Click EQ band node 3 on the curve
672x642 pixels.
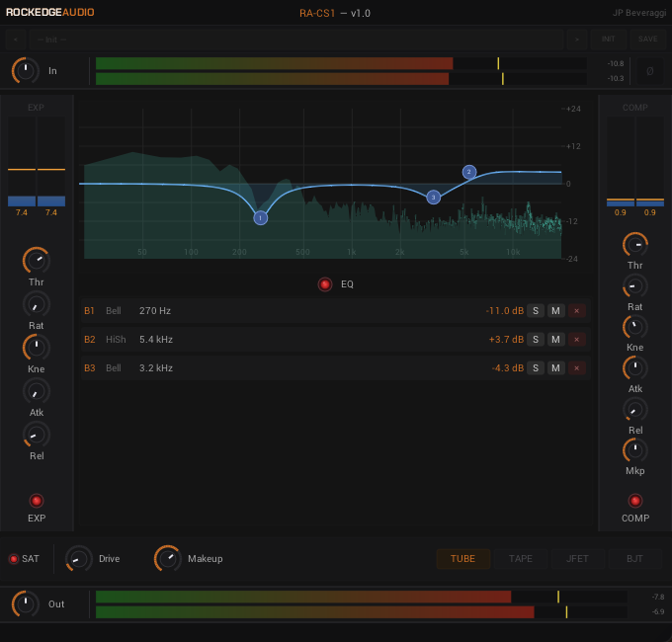[x=433, y=197]
